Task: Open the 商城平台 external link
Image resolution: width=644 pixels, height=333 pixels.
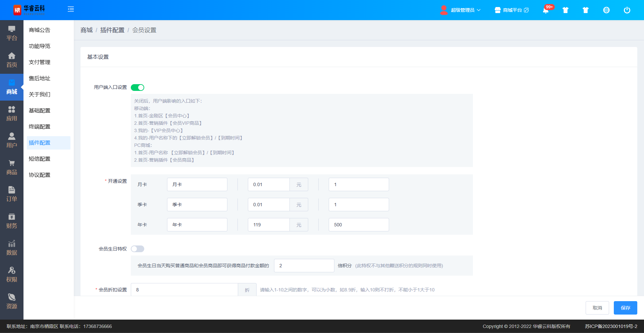Action: point(512,10)
